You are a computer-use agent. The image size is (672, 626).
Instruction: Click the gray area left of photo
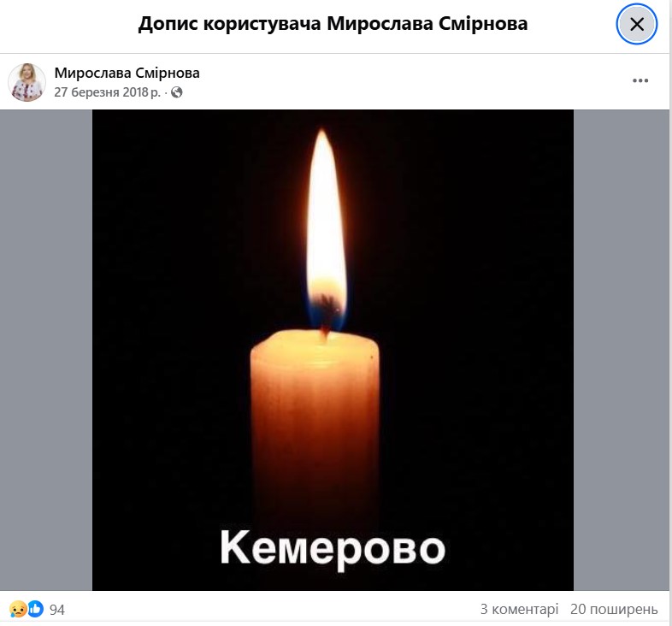[x=46, y=350]
